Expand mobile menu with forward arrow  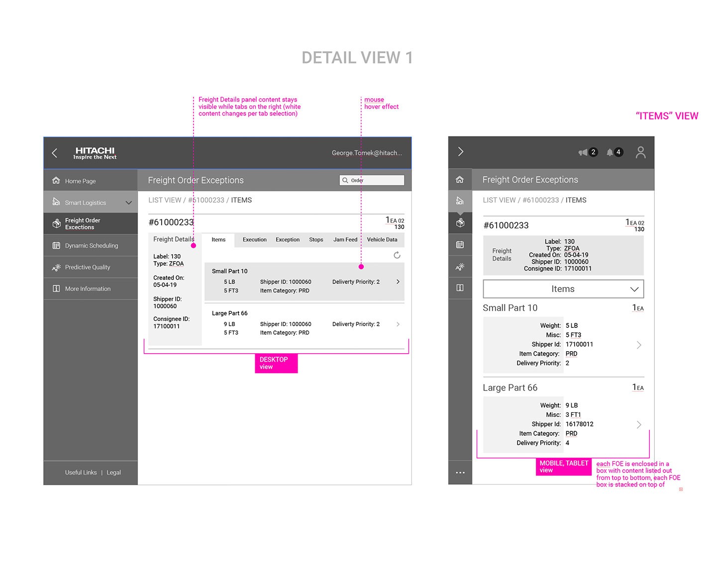(461, 152)
